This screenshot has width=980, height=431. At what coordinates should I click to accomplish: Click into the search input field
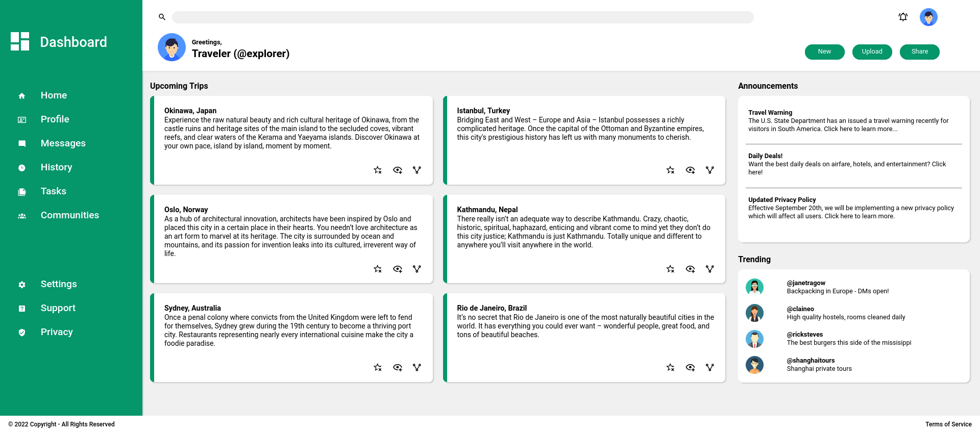coord(463,17)
